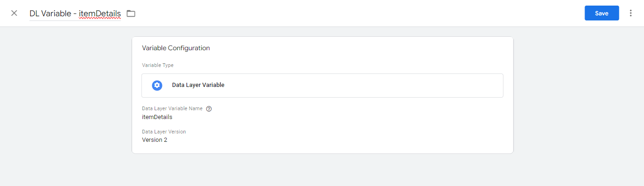The height and width of the screenshot is (186, 644).
Task: Click the red-underlined itemDetails word in the title
Action: (x=100, y=13)
